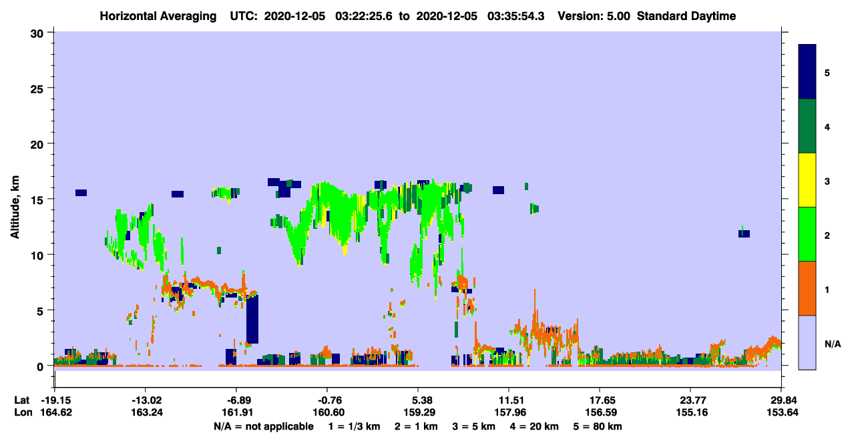Click longitude value 164.62
The image size is (868, 445).
pyautogui.click(x=55, y=412)
